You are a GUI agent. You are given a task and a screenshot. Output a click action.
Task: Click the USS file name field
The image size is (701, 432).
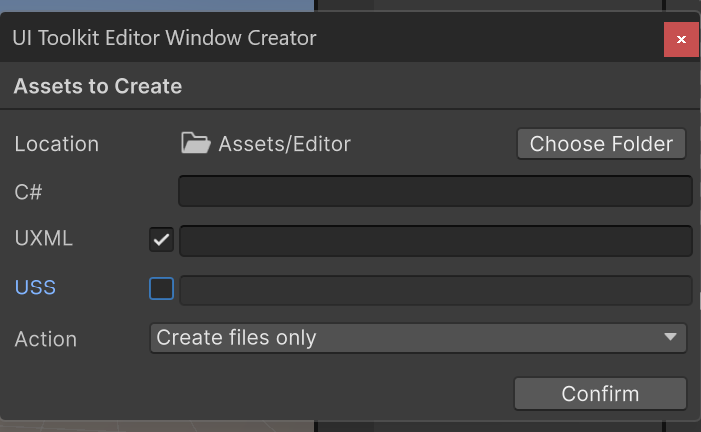[x=436, y=291]
